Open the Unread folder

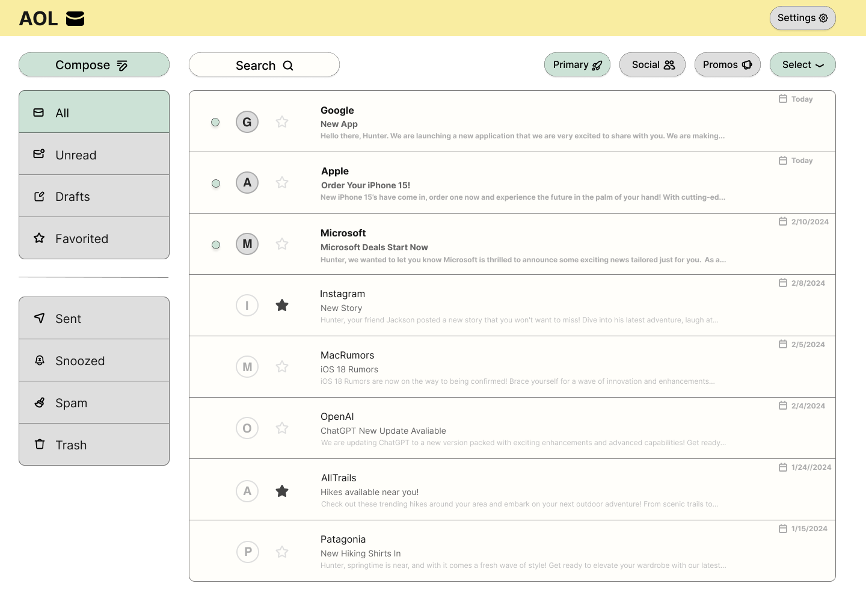[x=94, y=154]
